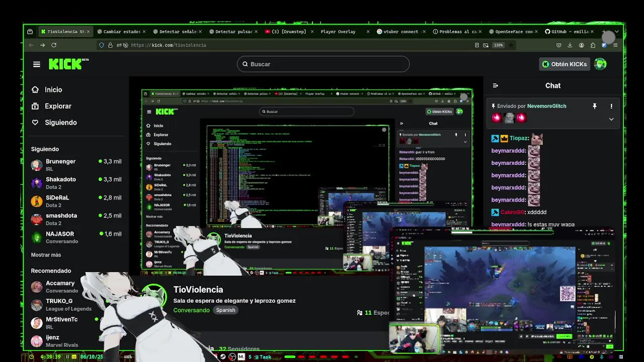The height and width of the screenshot is (362, 644).
Task: Open the Firefox account icon
Action: (582, 45)
